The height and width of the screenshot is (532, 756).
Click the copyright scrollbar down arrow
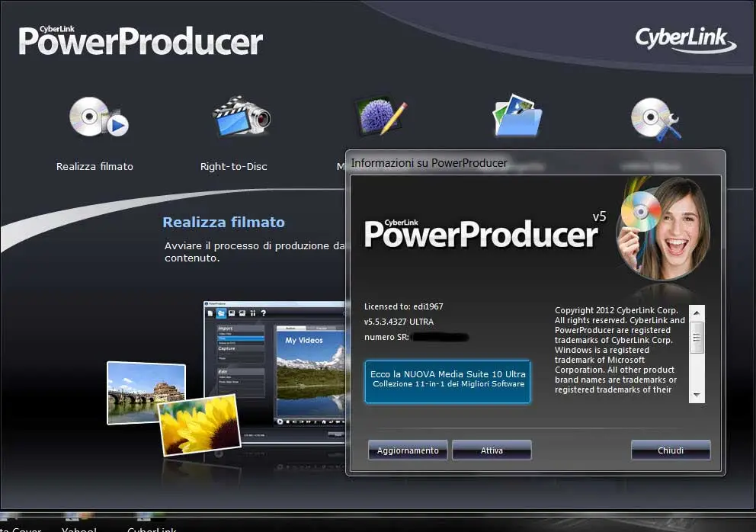click(697, 395)
